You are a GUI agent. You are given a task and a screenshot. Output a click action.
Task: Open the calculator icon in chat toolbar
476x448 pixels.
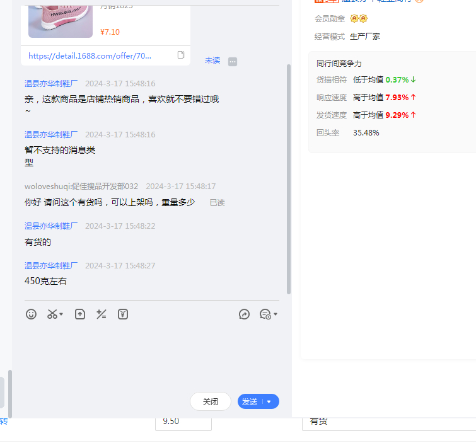pyautogui.click(x=101, y=314)
